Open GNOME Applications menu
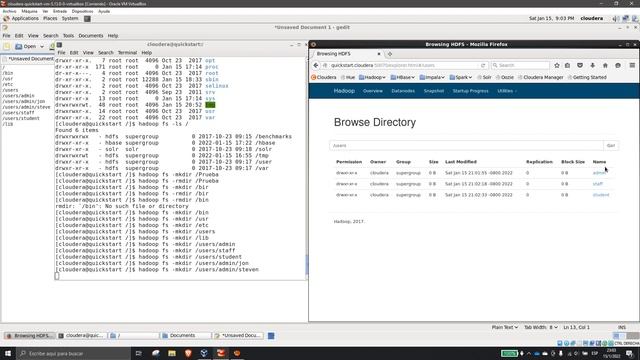Image resolution: width=640 pixels, height=360 pixels. (21, 19)
